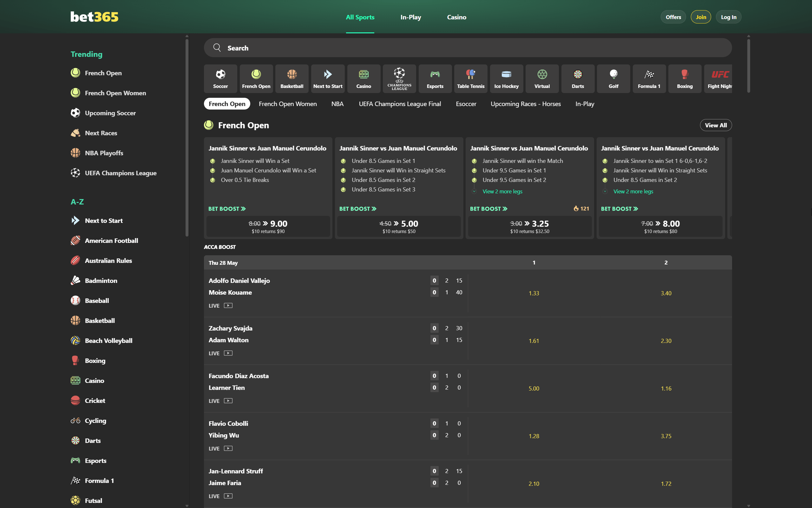This screenshot has width=812, height=508.
Task: Open Cycling in the sidebar
Action: click(x=88, y=420)
